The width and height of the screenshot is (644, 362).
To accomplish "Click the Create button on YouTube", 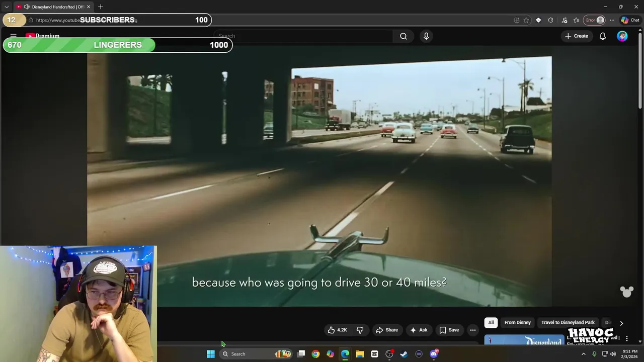I will (577, 36).
